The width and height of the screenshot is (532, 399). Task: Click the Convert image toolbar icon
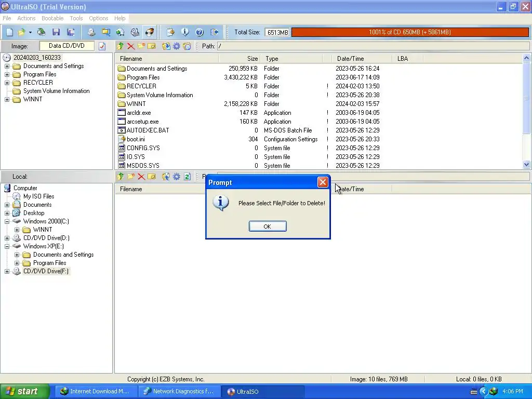click(120, 32)
